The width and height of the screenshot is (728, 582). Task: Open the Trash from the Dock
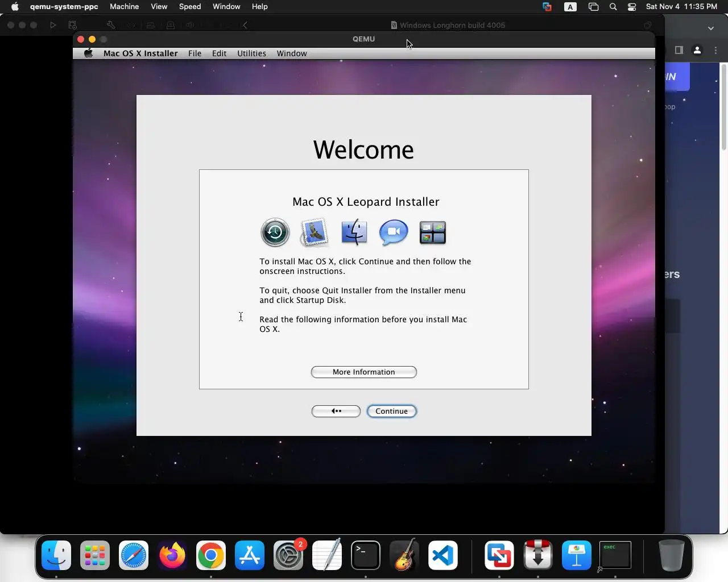coord(671,555)
